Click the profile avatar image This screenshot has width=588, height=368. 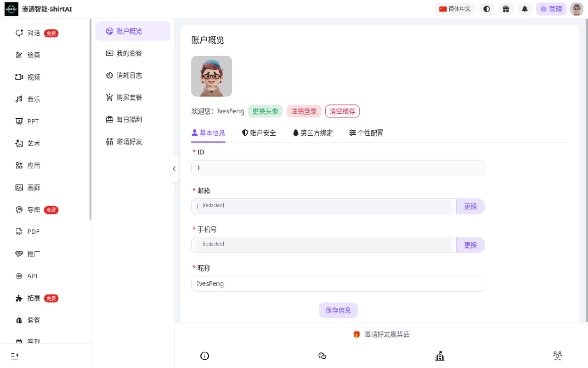pos(211,76)
